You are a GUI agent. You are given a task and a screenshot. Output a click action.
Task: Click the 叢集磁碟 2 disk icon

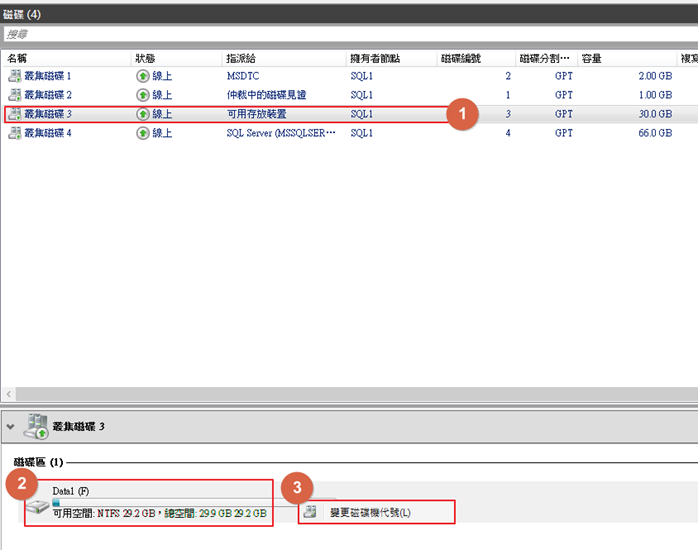point(13,95)
